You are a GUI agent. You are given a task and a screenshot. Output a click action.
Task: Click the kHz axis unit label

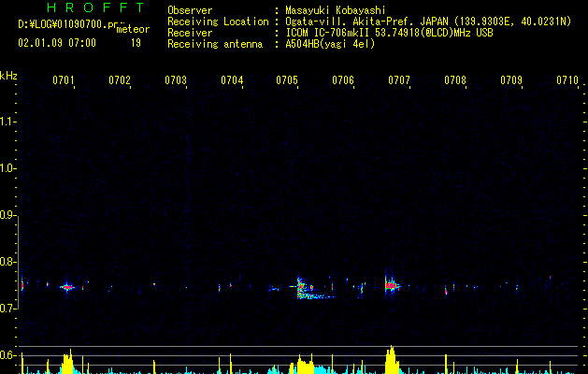click(x=8, y=76)
